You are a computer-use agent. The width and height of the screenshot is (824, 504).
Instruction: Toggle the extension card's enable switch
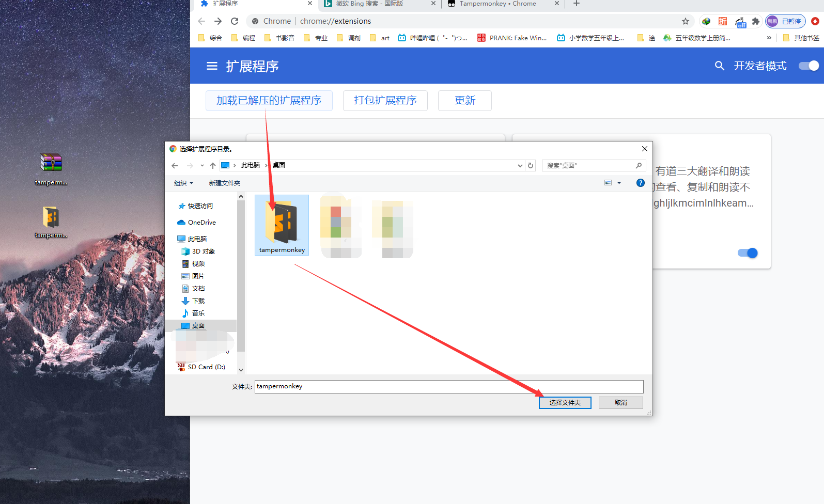point(748,253)
